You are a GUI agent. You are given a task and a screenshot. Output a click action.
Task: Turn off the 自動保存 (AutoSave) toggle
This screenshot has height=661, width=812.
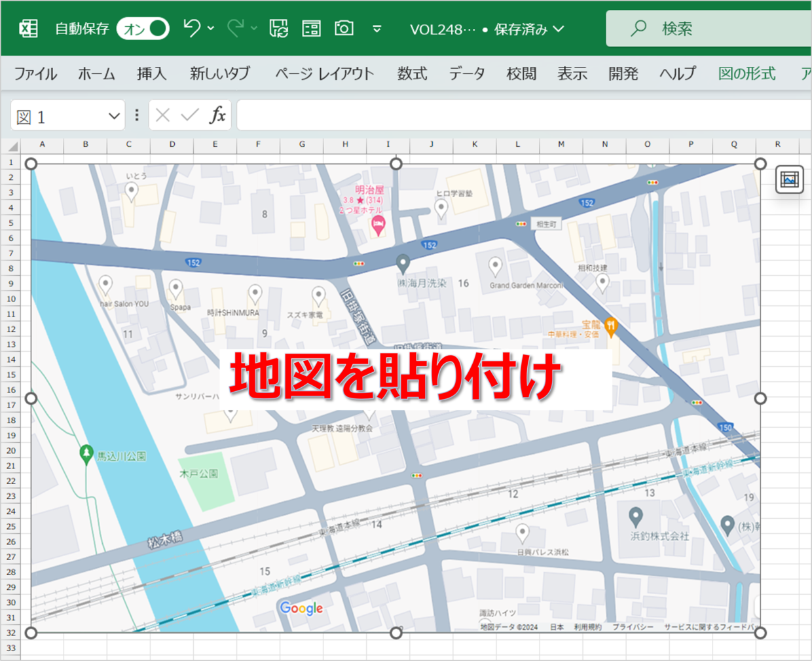[143, 28]
